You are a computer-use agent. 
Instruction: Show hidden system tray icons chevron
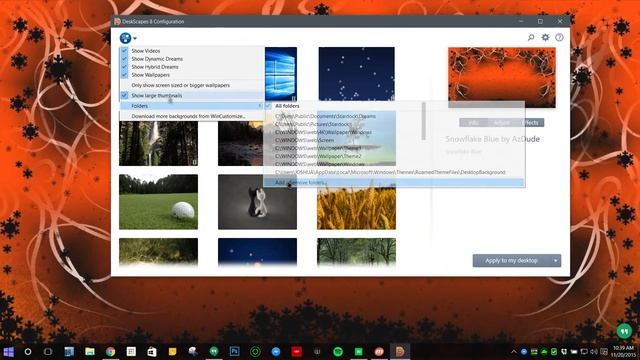(513, 351)
